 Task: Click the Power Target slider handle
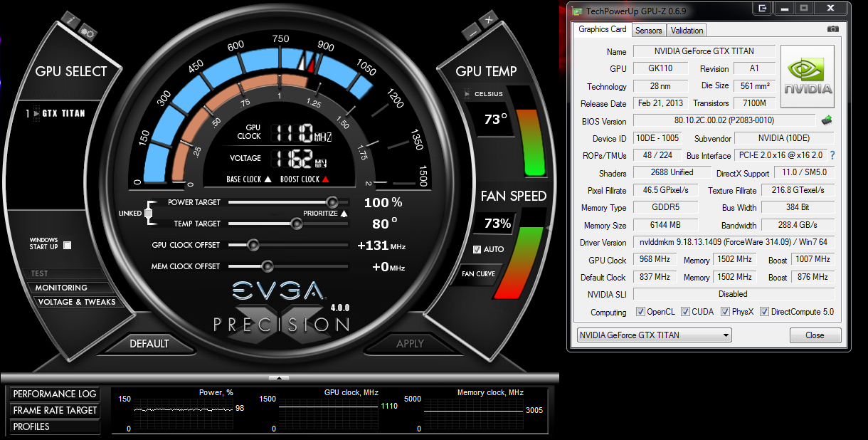(332, 202)
